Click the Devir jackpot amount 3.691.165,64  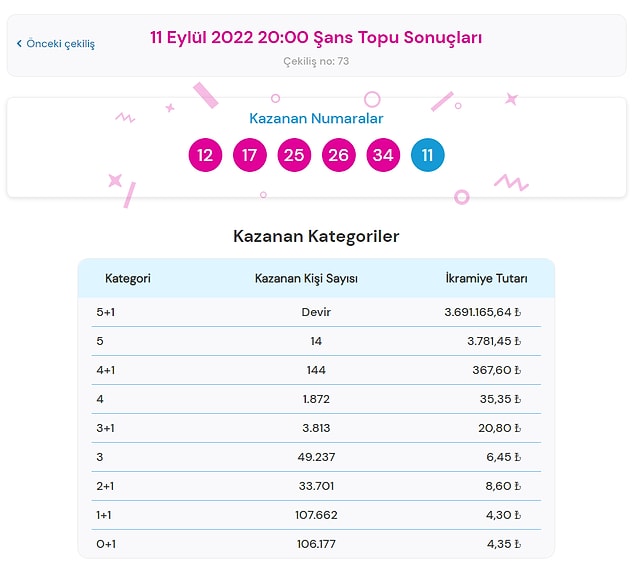[482, 312]
